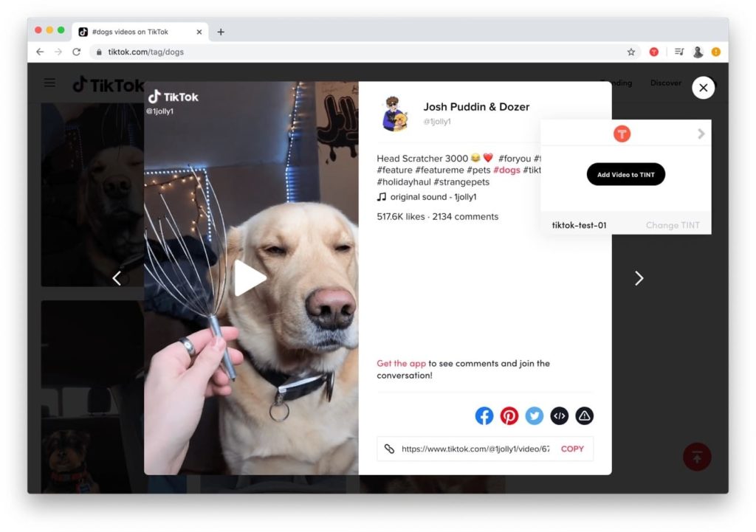Click Change TINT link
756x532 pixels.
pyautogui.click(x=673, y=225)
